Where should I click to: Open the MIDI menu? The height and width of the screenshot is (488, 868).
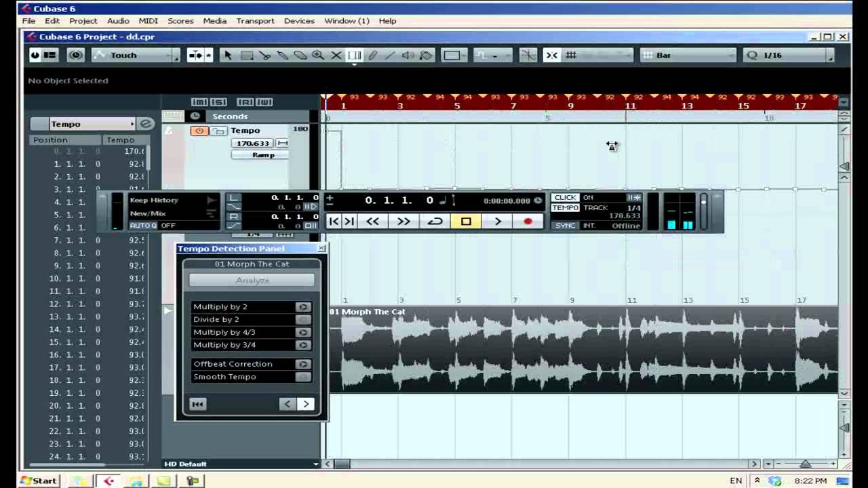[148, 20]
